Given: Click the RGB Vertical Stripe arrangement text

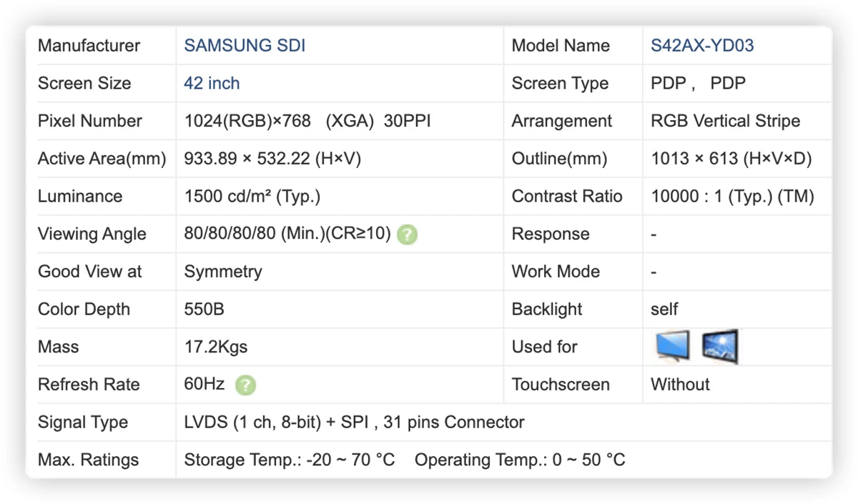Looking at the screenshot, I should click(x=725, y=121).
